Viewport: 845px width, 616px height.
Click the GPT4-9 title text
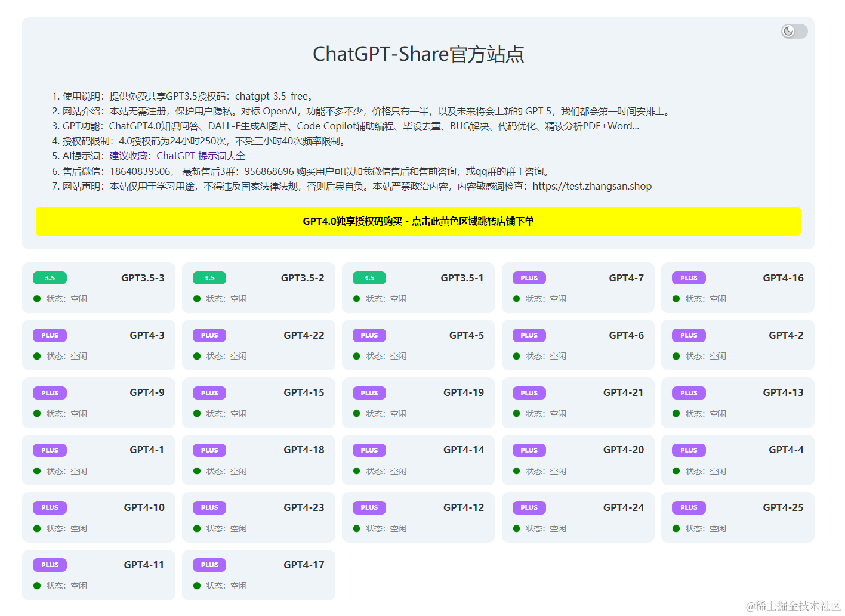pos(147,392)
